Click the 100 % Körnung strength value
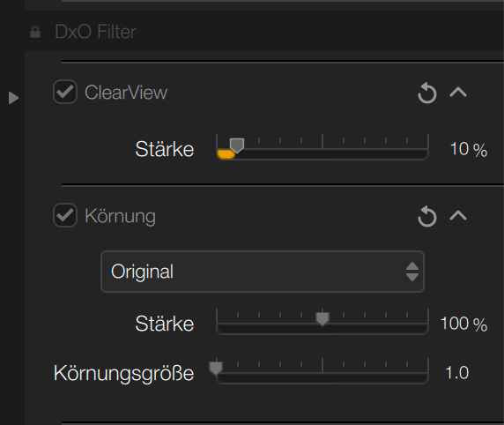The height and width of the screenshot is (425, 504). click(x=463, y=324)
